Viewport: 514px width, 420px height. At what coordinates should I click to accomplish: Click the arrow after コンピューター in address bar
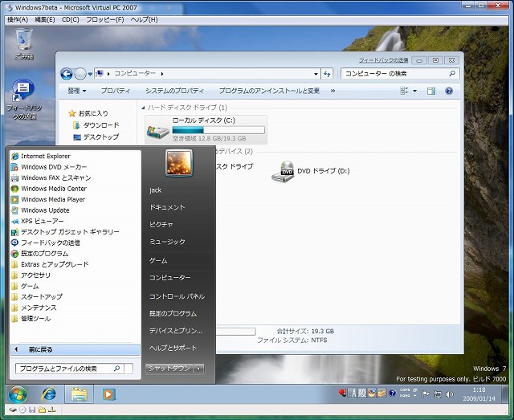pos(162,74)
